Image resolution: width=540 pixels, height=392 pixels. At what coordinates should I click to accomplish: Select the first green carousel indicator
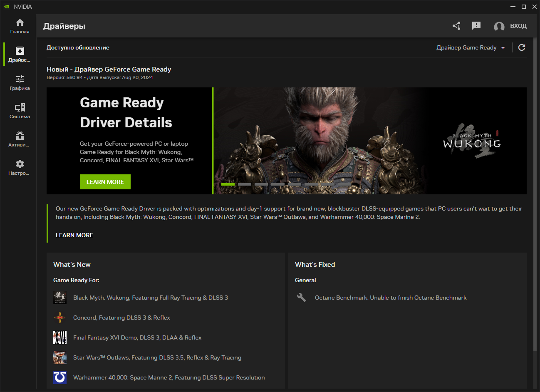pyautogui.click(x=228, y=184)
